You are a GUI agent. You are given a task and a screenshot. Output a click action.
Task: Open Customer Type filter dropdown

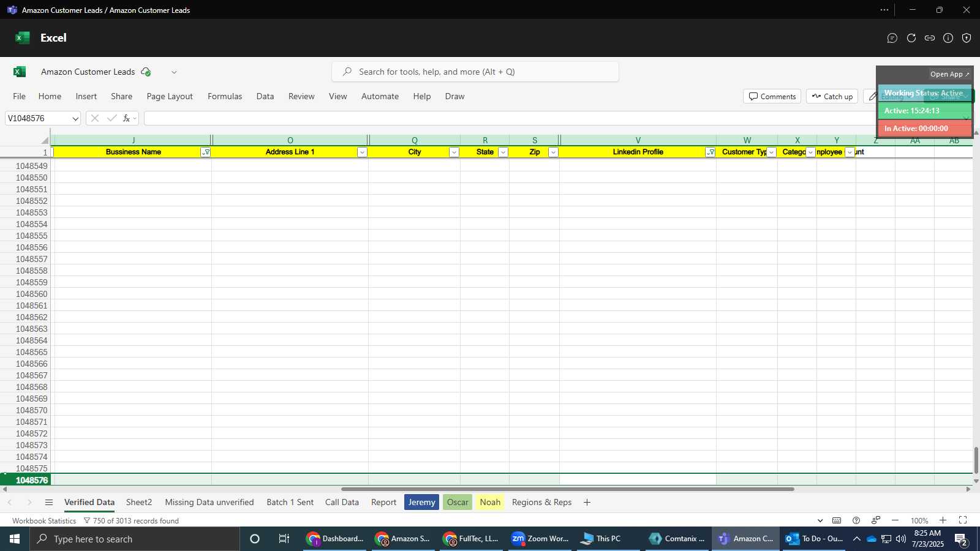point(771,152)
